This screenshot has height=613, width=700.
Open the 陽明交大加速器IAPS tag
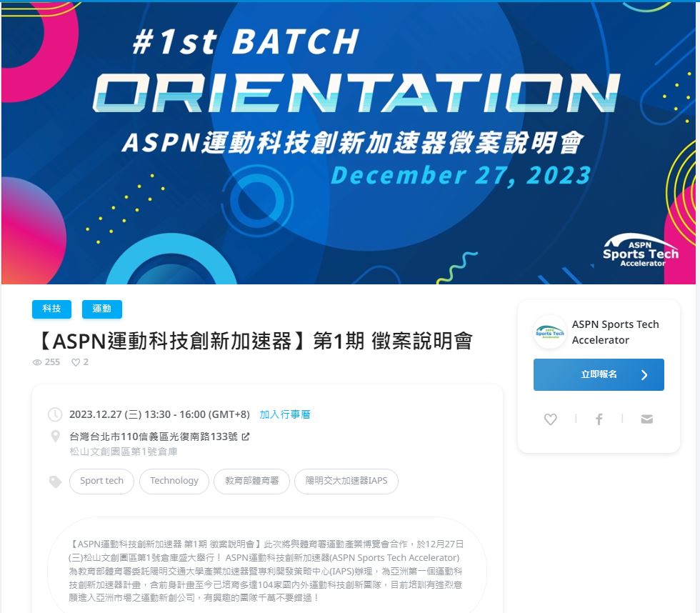(x=346, y=481)
